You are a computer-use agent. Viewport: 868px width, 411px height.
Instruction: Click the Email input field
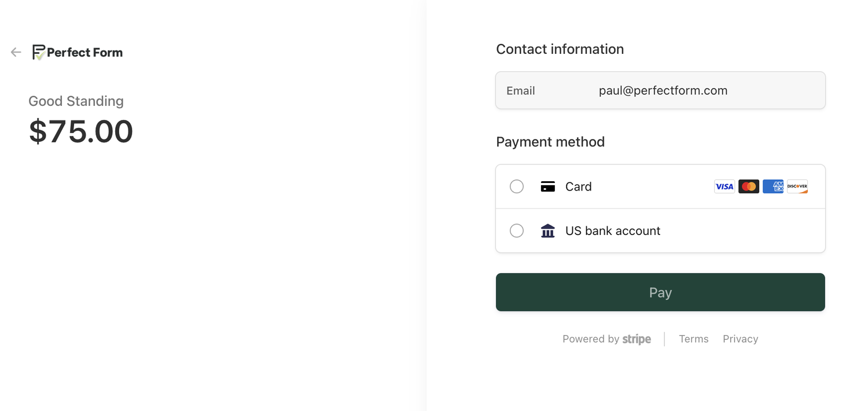[660, 90]
